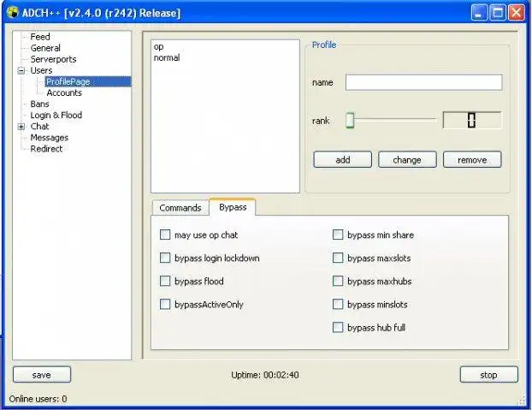Minimize the ADCH++ window

click(479, 13)
